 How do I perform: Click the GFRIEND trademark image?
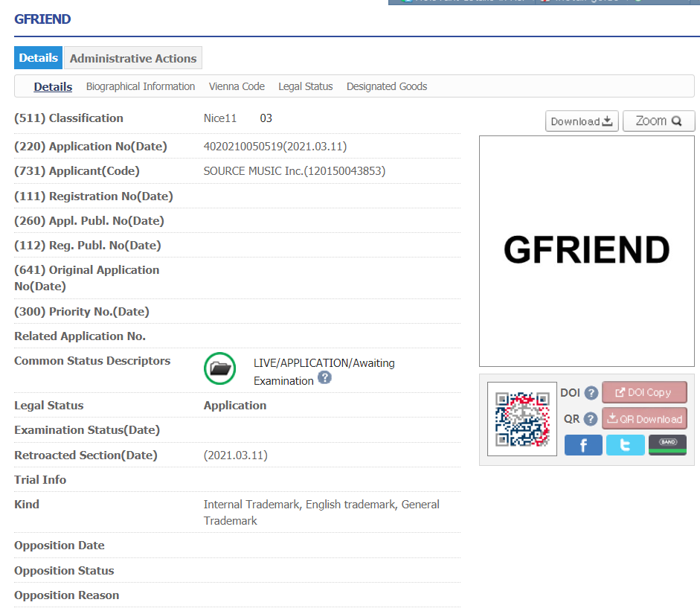click(x=587, y=251)
